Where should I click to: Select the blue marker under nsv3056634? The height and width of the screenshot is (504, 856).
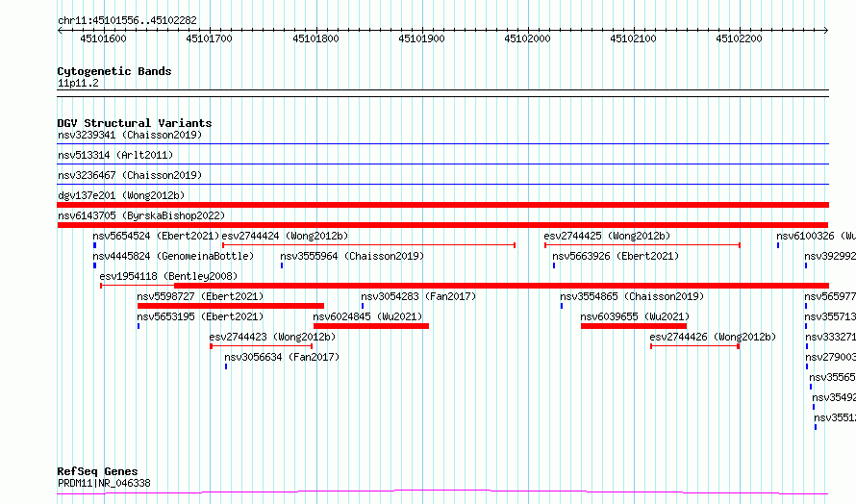click(x=226, y=366)
